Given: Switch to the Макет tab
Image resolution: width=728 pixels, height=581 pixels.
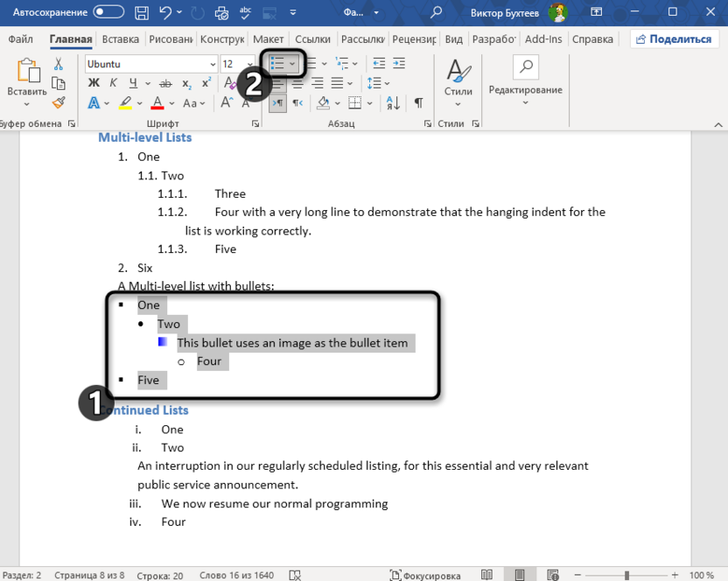Looking at the screenshot, I should [268, 39].
